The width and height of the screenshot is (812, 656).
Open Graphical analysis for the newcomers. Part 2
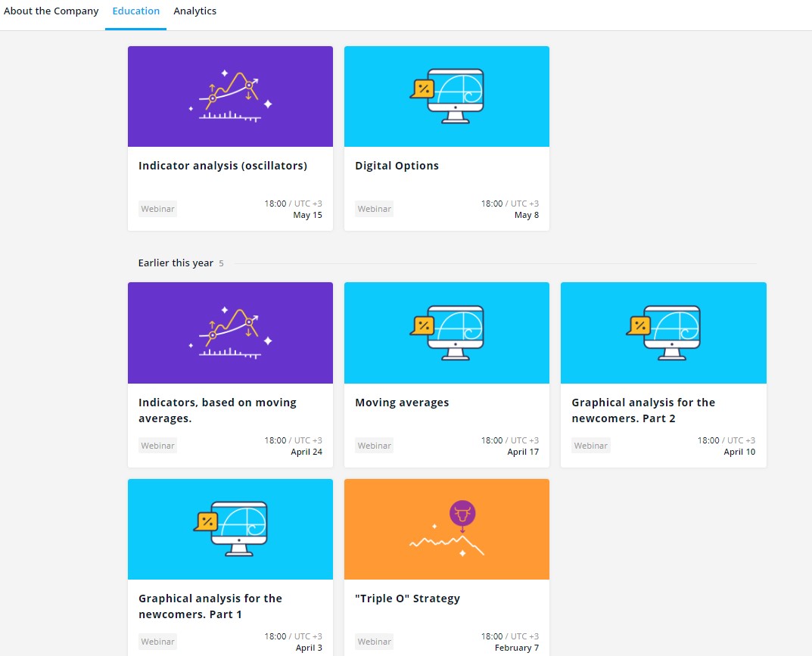point(643,410)
